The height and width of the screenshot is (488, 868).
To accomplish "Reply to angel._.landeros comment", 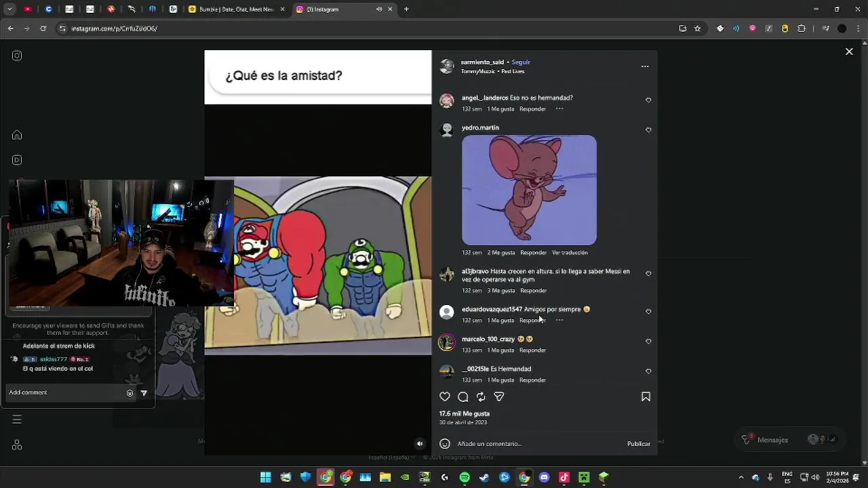I will (x=532, y=109).
